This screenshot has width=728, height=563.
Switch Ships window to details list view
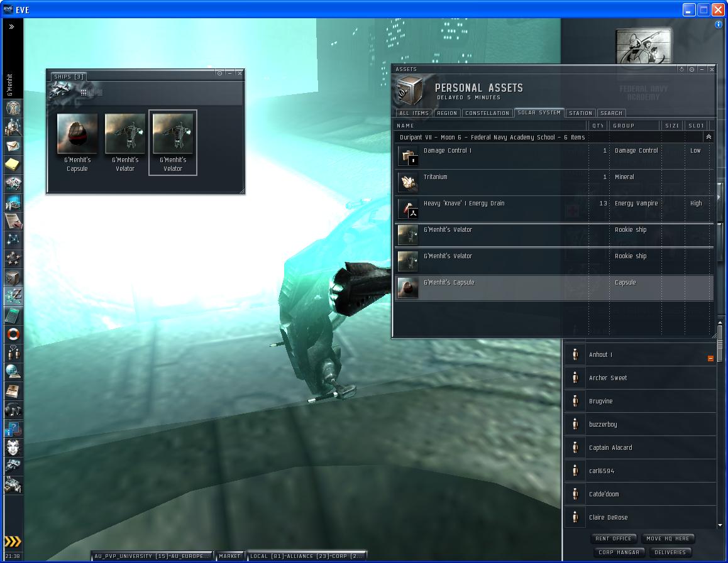[x=92, y=93]
